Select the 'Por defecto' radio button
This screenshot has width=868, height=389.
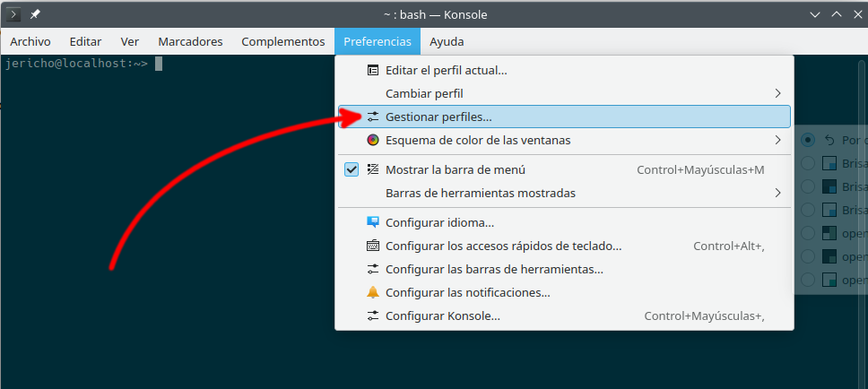click(808, 140)
